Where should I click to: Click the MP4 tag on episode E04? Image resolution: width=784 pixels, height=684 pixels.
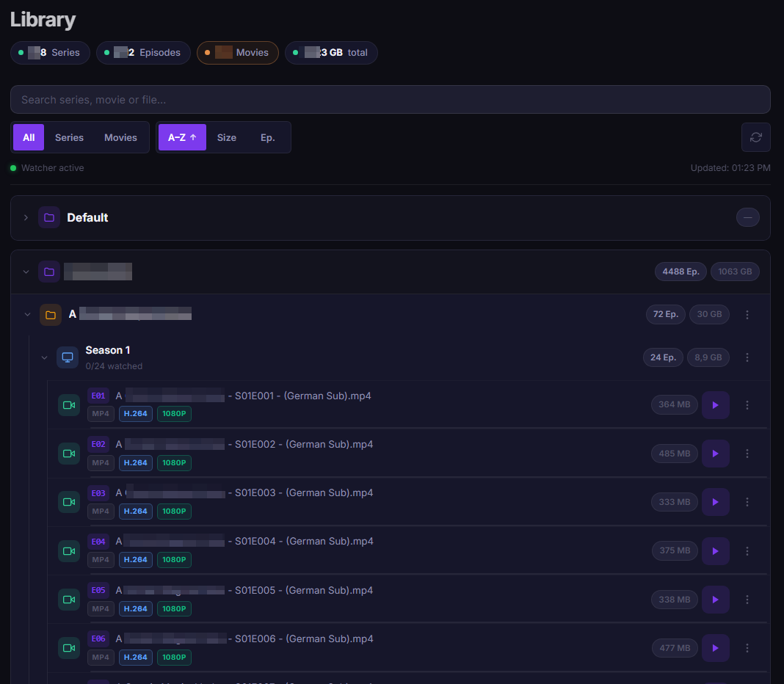point(101,559)
